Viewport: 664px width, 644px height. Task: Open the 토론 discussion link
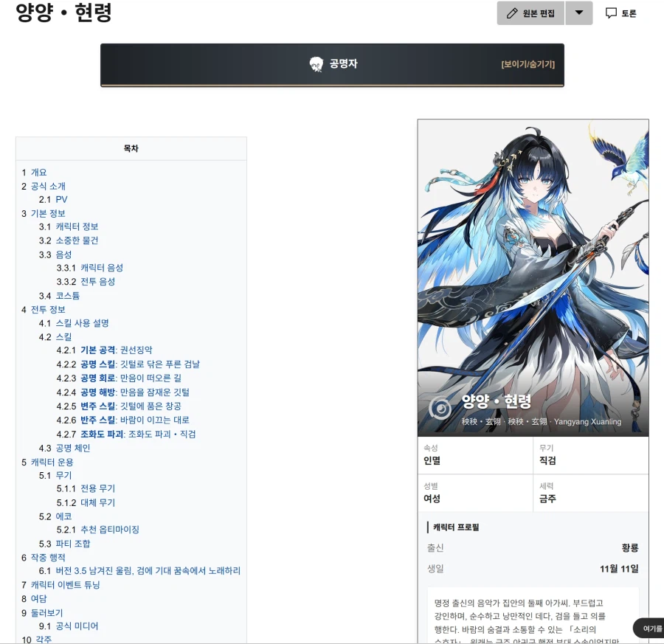point(629,13)
